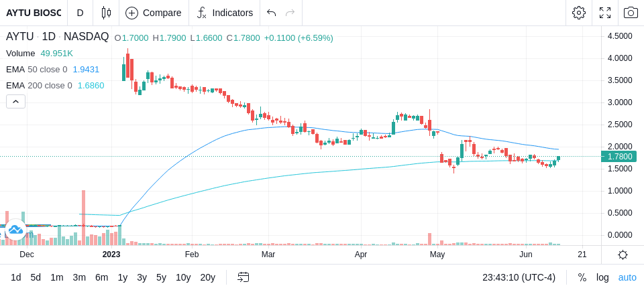The image size is (644, 290).
Task: Undo the last chart action
Action: coord(271,13)
